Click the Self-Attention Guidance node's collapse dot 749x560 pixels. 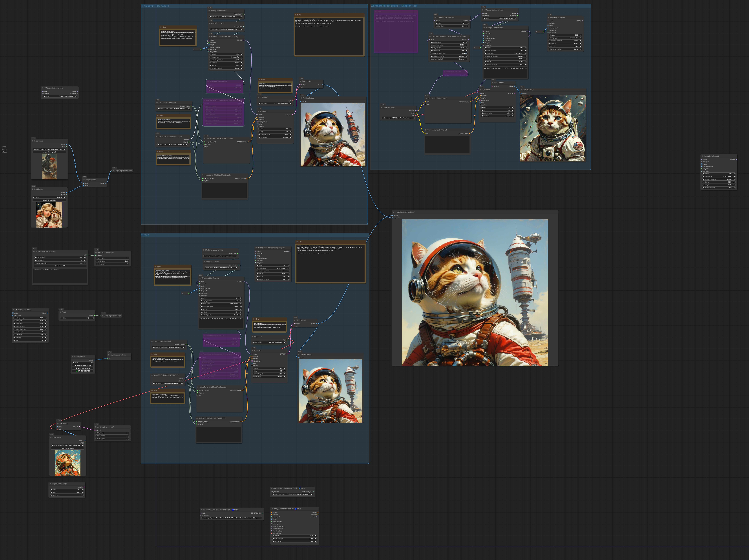435,17
